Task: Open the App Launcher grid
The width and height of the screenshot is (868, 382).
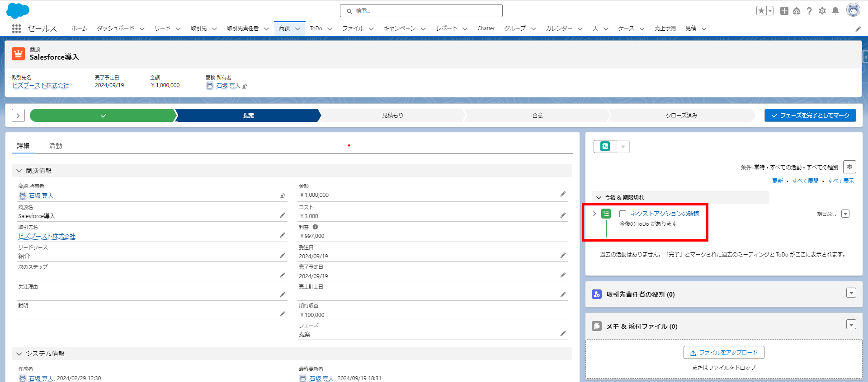Action: pyautogui.click(x=17, y=28)
